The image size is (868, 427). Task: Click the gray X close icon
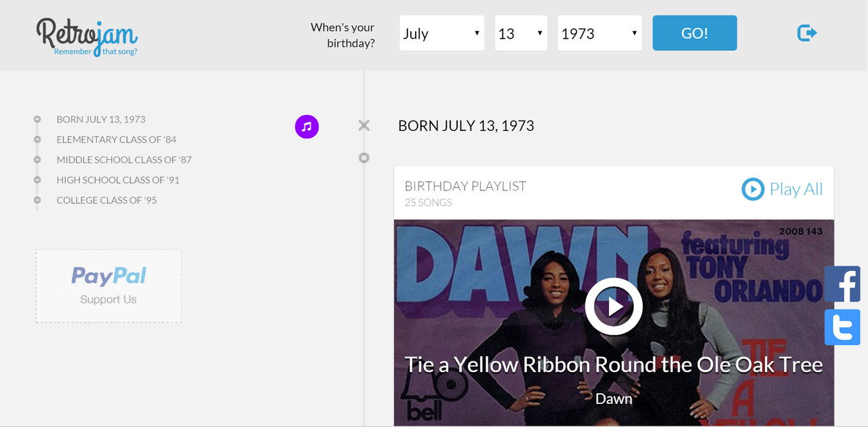[364, 125]
